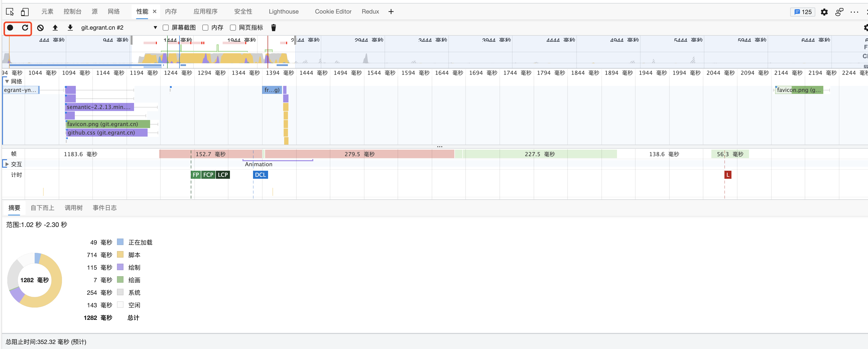
Task: Clear the performance recording
Action: pyautogui.click(x=40, y=28)
